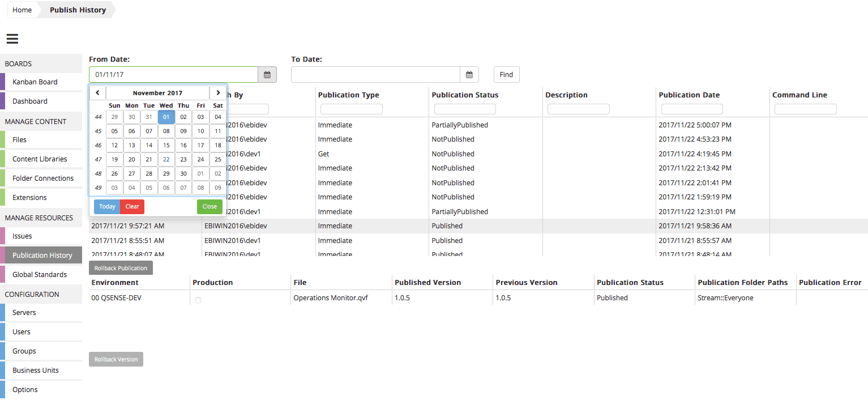Screen dimensions: 868x400
Task: Click the Find button
Action: [506, 75]
